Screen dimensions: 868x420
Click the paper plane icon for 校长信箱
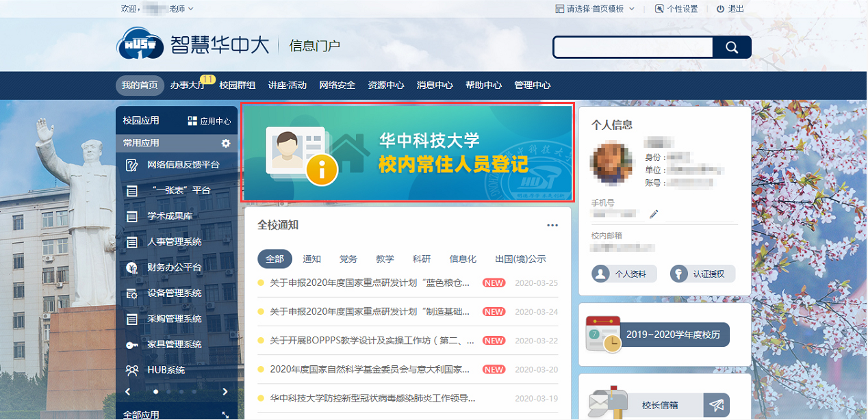coord(716,405)
